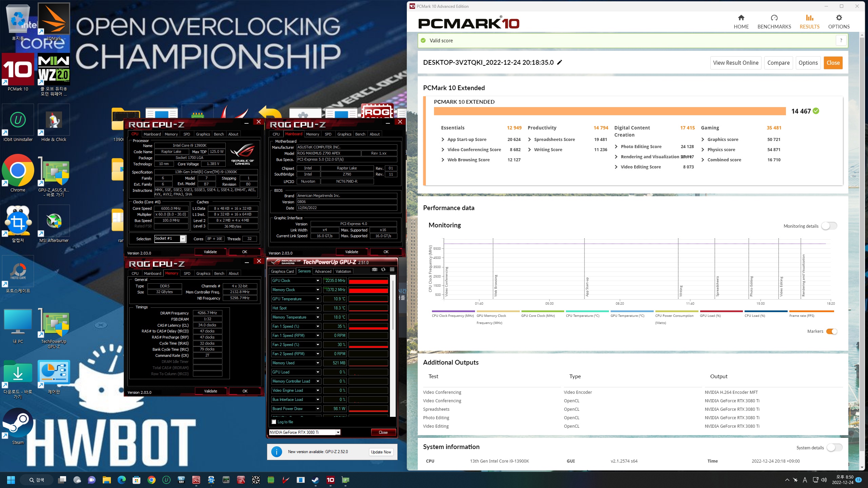This screenshot has width=868, height=488.
Task: Open Microsoft Edge from the taskbar
Action: click(x=121, y=480)
